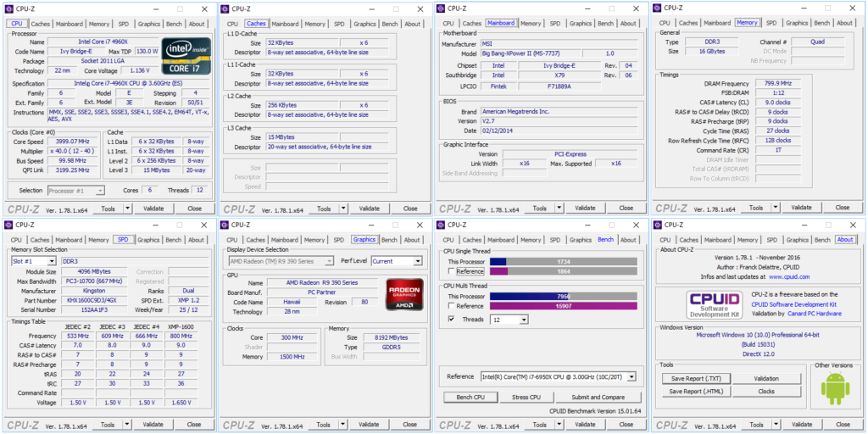Enable the Single Thread Reference checkbox
The width and height of the screenshot is (868, 434).
[x=451, y=272]
